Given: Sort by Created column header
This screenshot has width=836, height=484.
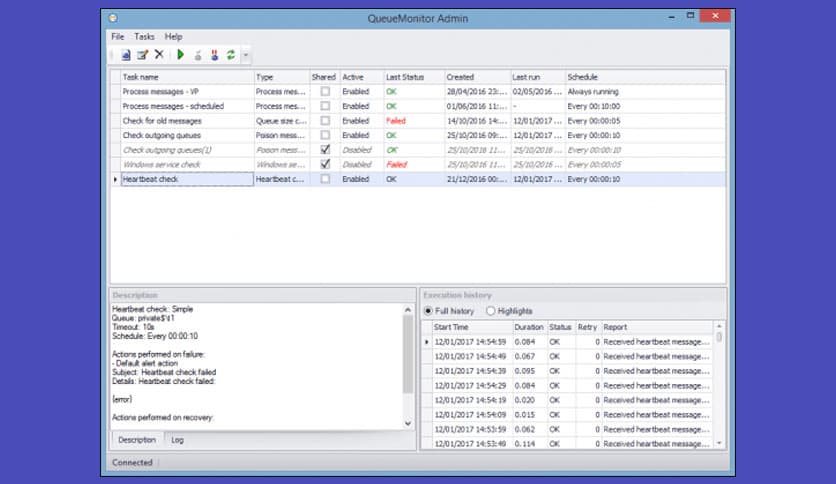Looking at the screenshot, I should pos(477,77).
